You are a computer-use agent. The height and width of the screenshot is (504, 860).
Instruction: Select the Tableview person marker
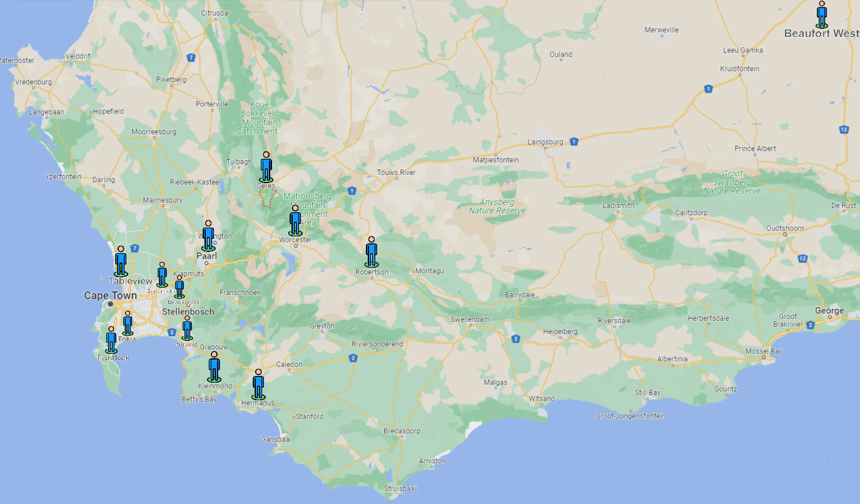(121, 261)
